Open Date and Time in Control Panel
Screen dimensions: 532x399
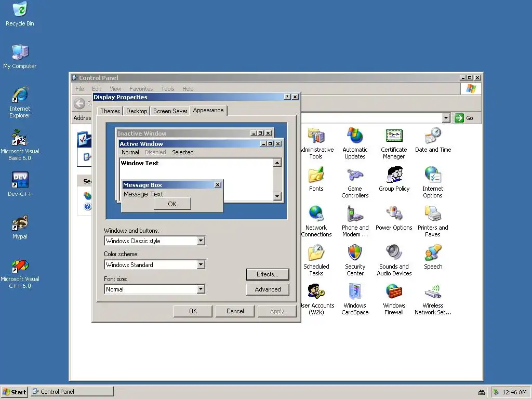coord(433,136)
